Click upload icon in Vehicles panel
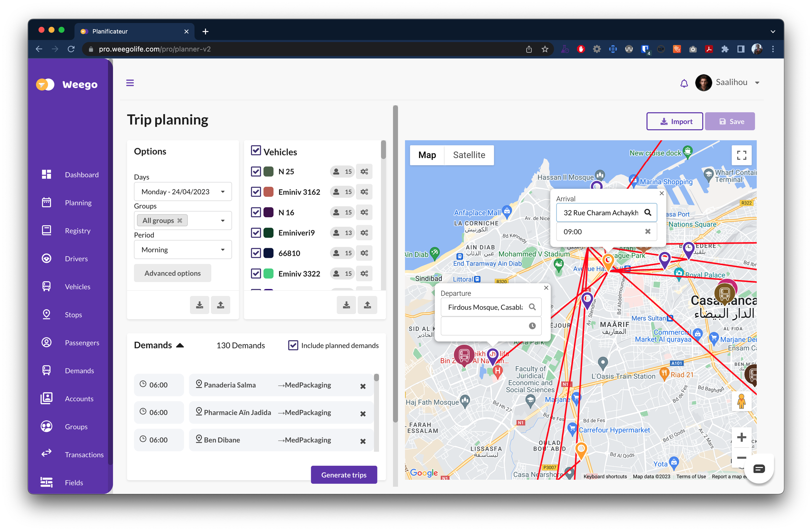The width and height of the screenshot is (812, 531). pos(367,305)
